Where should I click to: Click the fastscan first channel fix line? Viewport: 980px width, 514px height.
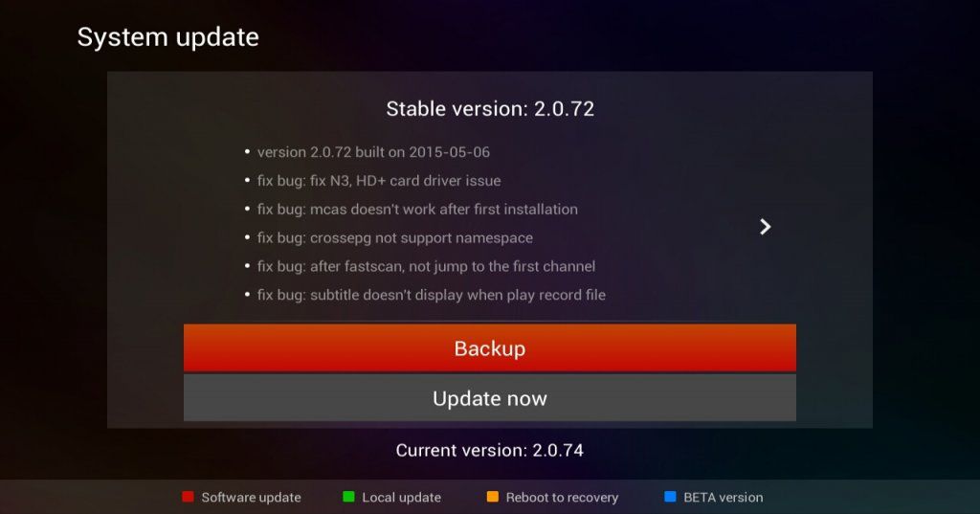coord(426,266)
